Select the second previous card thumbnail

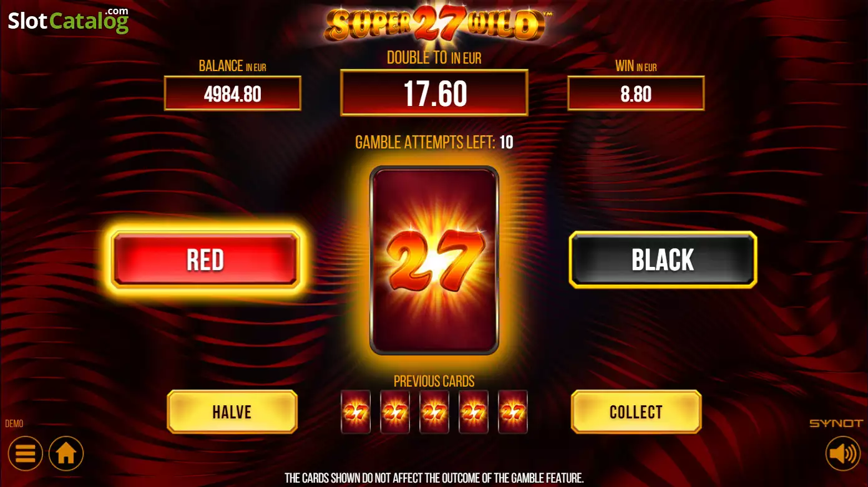395,412
